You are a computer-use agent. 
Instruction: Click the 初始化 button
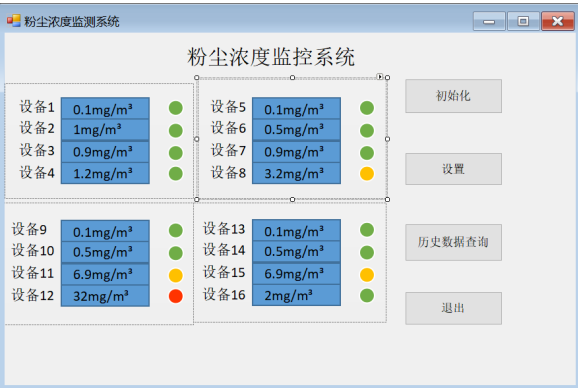pos(453,96)
